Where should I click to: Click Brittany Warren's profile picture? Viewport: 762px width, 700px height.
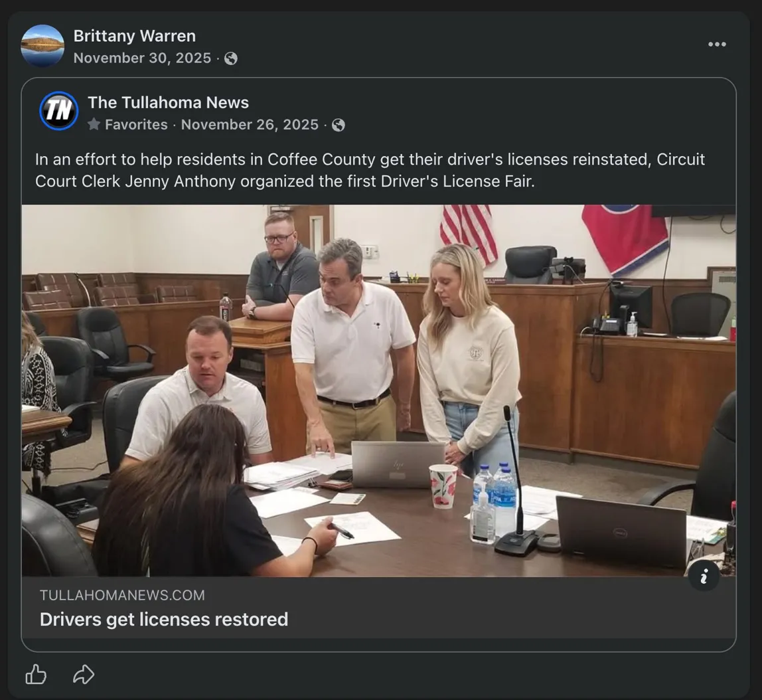pyautogui.click(x=42, y=46)
